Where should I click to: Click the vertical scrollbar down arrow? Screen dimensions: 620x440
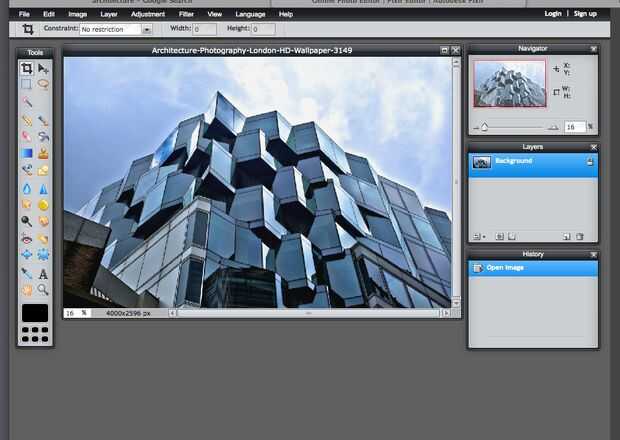click(x=456, y=303)
